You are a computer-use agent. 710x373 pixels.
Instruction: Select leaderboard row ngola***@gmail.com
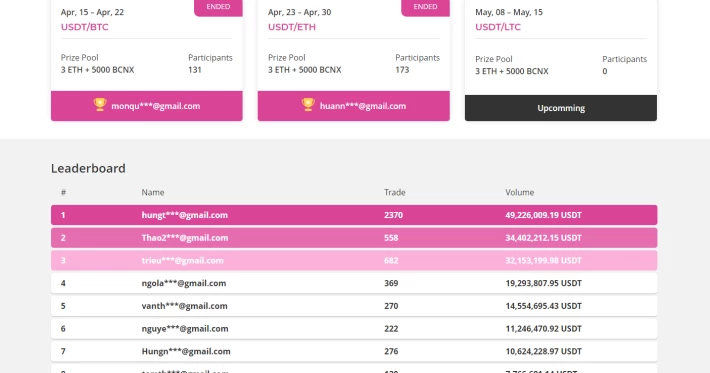354,283
